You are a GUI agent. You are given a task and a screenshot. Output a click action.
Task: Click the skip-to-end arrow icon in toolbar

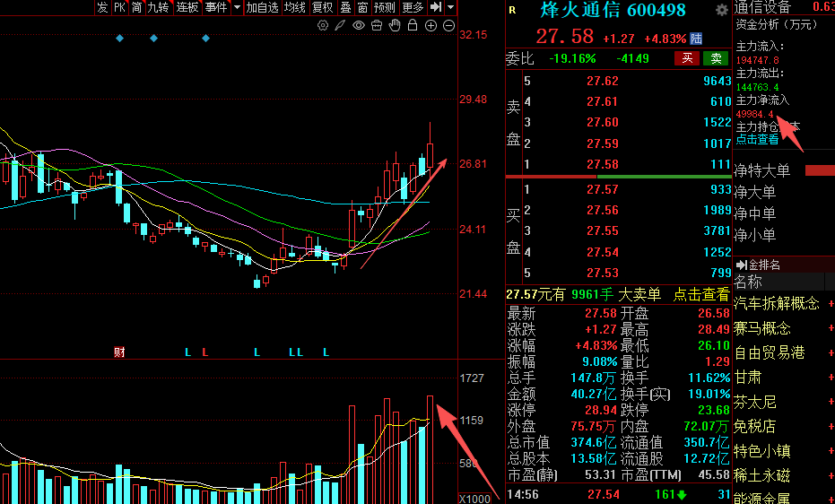coord(436,7)
